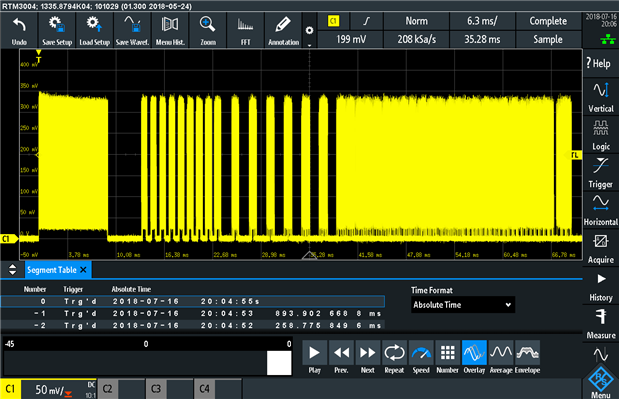Click the history segment slider thumb

click(279, 363)
